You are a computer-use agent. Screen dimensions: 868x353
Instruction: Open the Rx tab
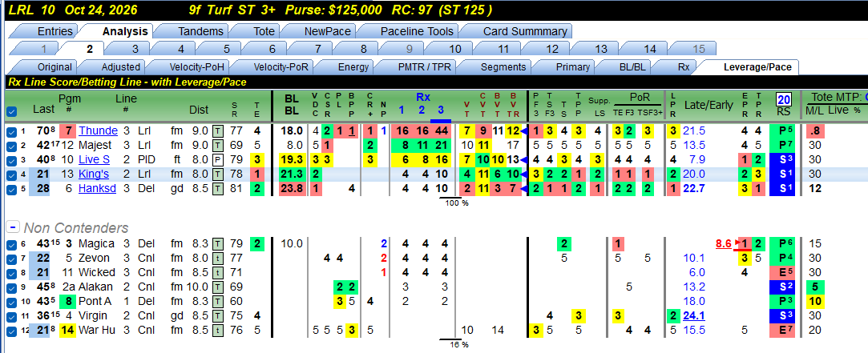pyautogui.click(x=683, y=67)
